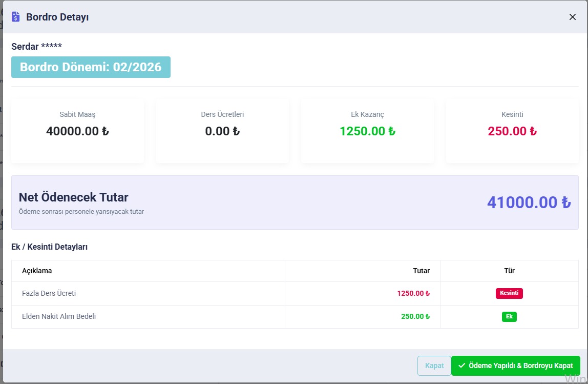The width and height of the screenshot is (588, 384).
Task: Select the Kesinti amount card
Action: pos(512,131)
